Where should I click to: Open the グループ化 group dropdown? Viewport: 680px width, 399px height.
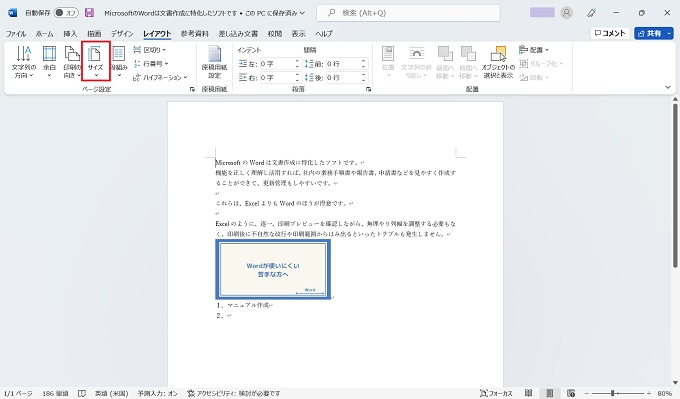point(541,64)
